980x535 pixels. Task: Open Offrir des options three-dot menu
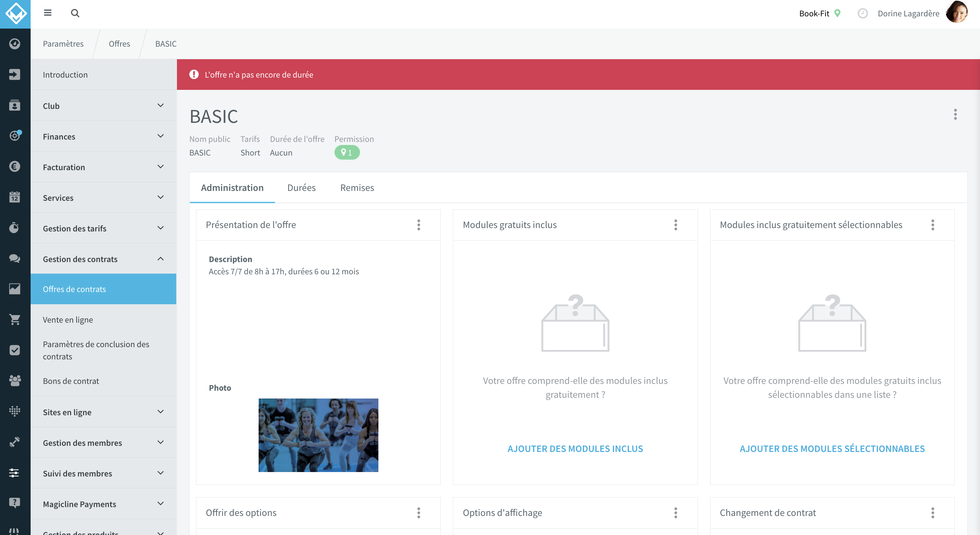419,513
